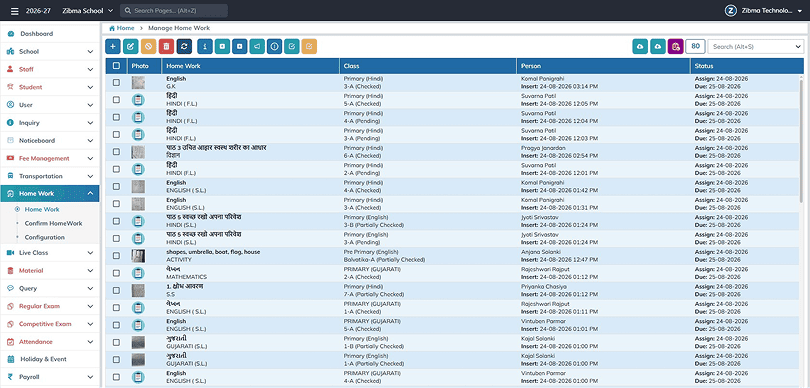Click the Person column header
The height and width of the screenshot is (388, 810).
(x=603, y=66)
